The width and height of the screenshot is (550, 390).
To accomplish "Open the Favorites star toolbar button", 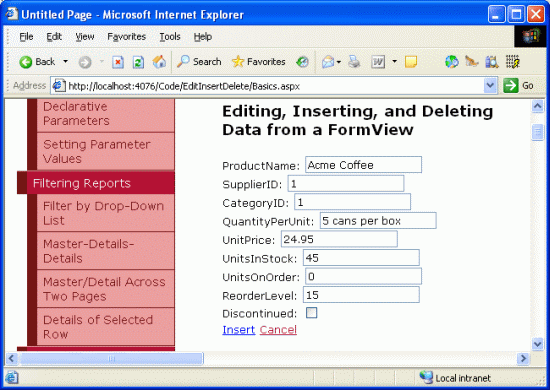I will pos(259,62).
